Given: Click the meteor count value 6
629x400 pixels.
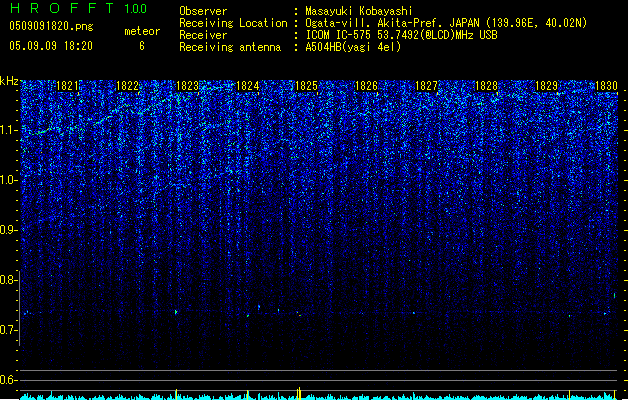Looking at the screenshot, I should (142, 46).
